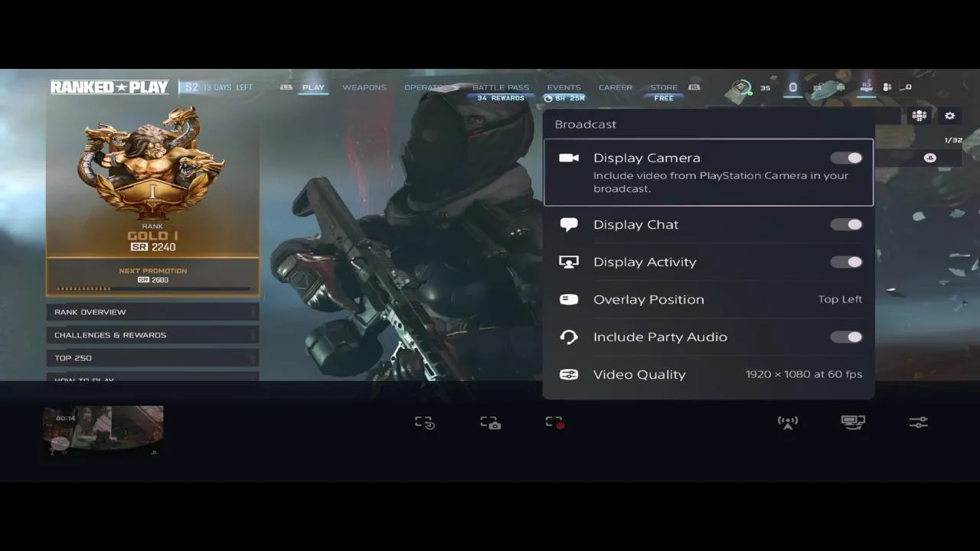Image resolution: width=980 pixels, height=551 pixels.
Task: Click the Overlay Position icon
Action: click(569, 299)
